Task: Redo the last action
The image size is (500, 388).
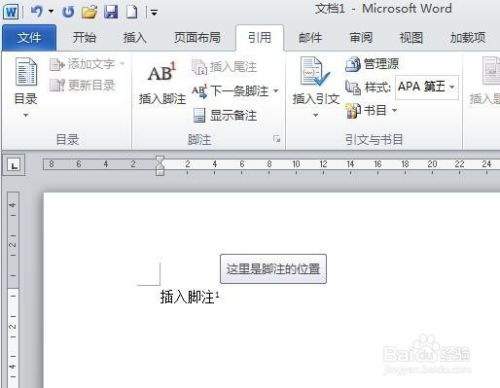Action: point(68,12)
